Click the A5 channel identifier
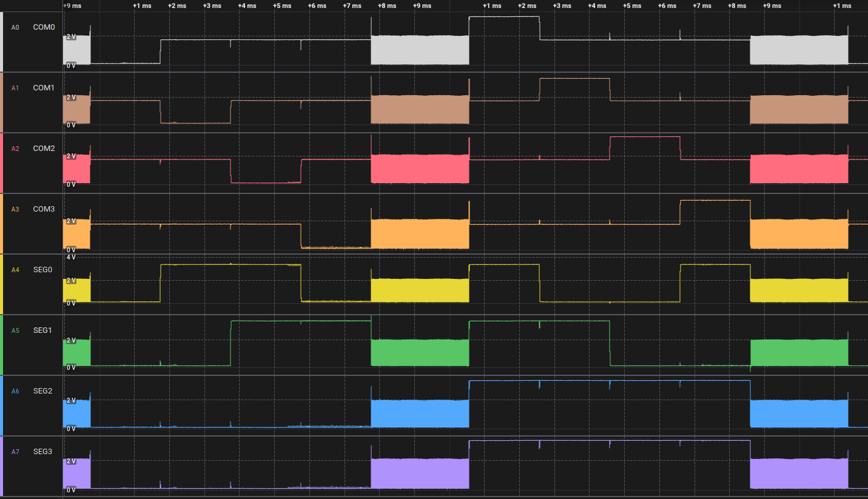868x499 pixels. 15,330
